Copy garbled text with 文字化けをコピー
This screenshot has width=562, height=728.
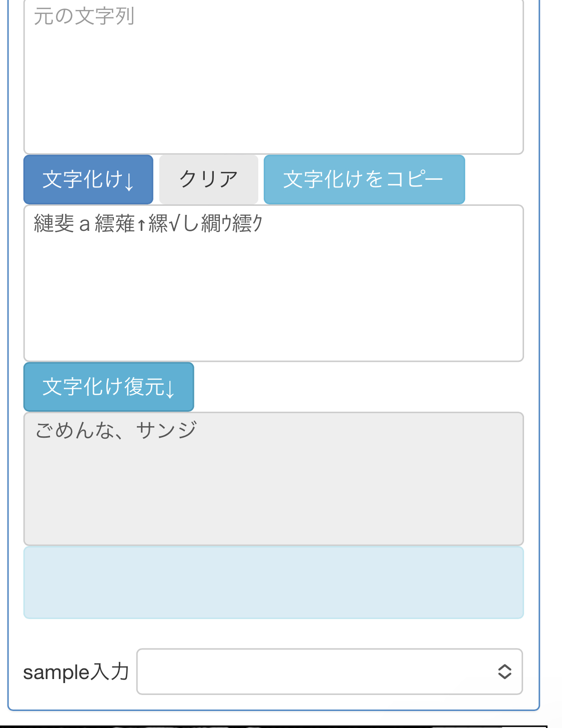[x=364, y=180]
